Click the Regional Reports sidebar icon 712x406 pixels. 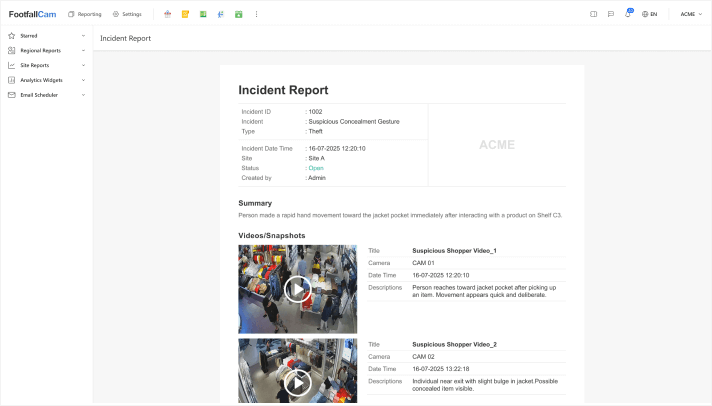click(12, 50)
